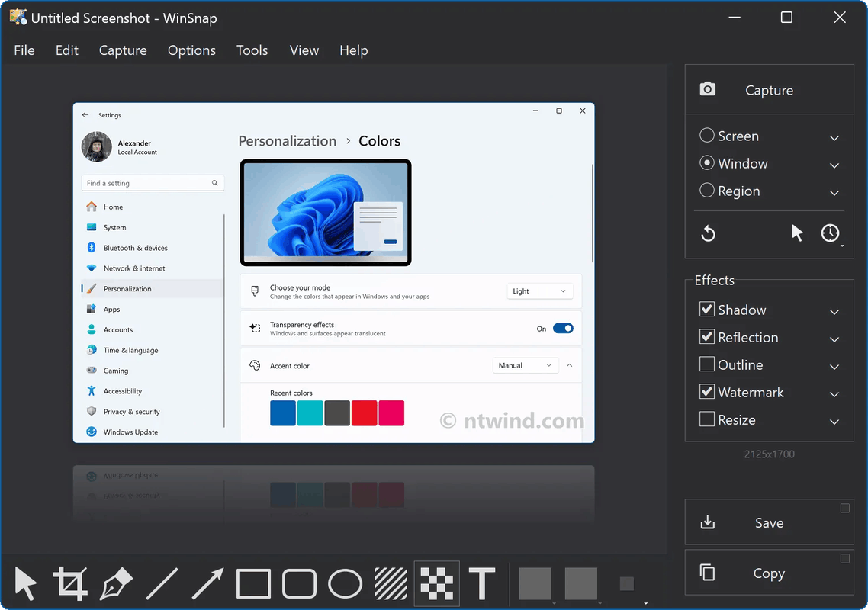
Task: Click the delayed capture clock icon
Action: click(830, 233)
